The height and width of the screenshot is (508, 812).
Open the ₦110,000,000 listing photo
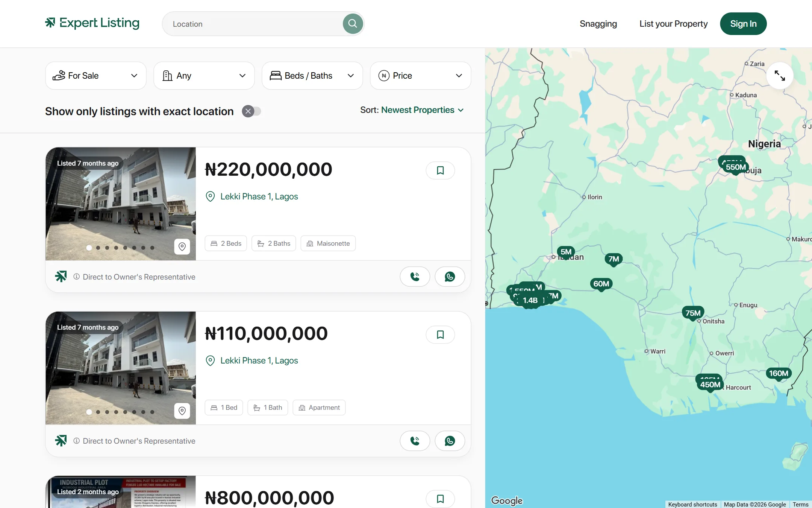(x=121, y=368)
